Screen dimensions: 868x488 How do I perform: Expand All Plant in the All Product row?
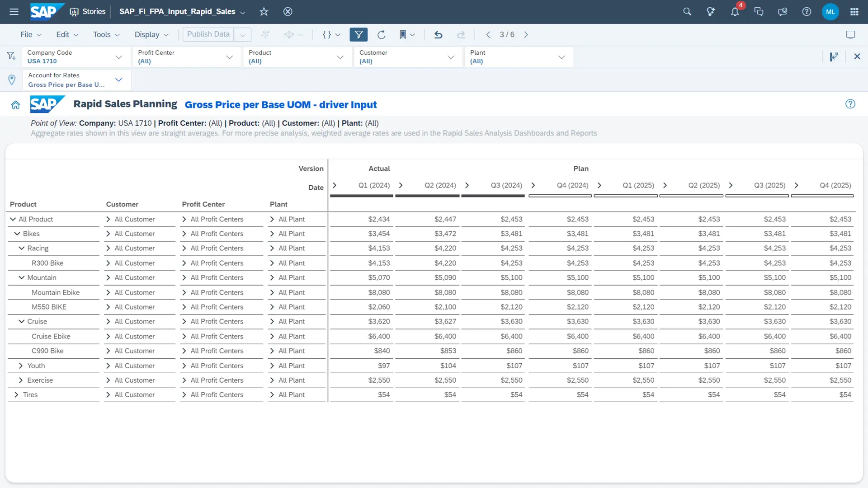click(x=272, y=219)
